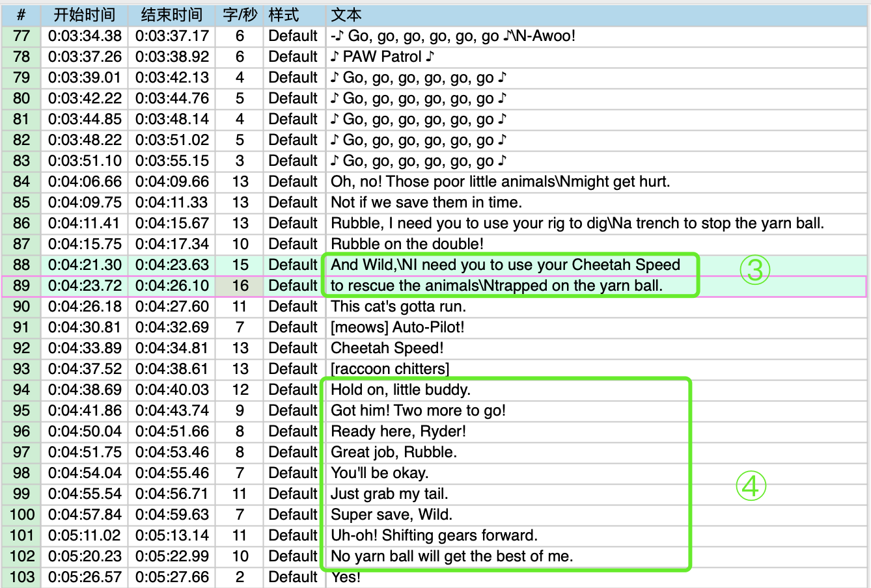871x588 pixels.
Task: Click end time 0:03:44.76
Action: coord(172,98)
